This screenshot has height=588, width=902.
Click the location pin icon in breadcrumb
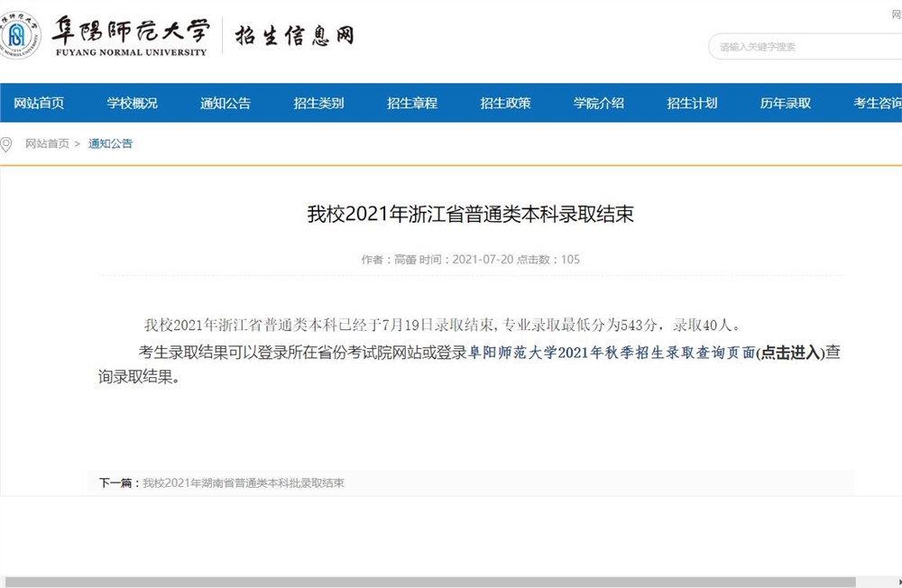tap(6, 143)
